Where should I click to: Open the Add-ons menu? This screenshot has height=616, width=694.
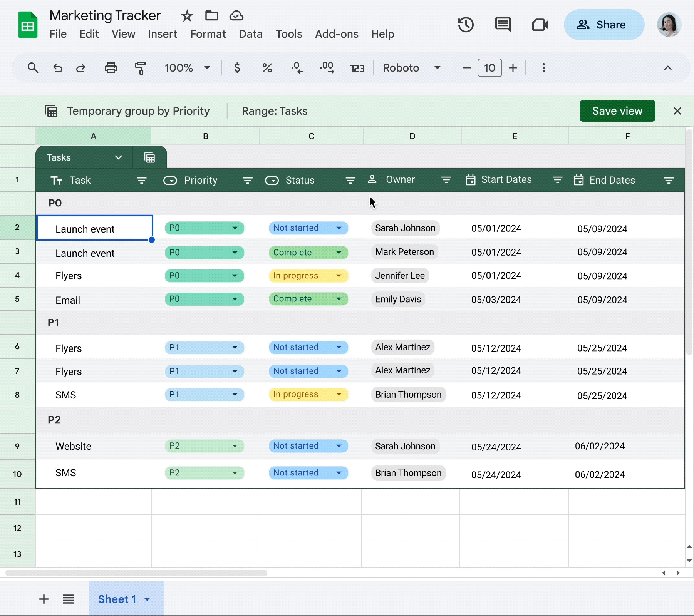point(337,34)
